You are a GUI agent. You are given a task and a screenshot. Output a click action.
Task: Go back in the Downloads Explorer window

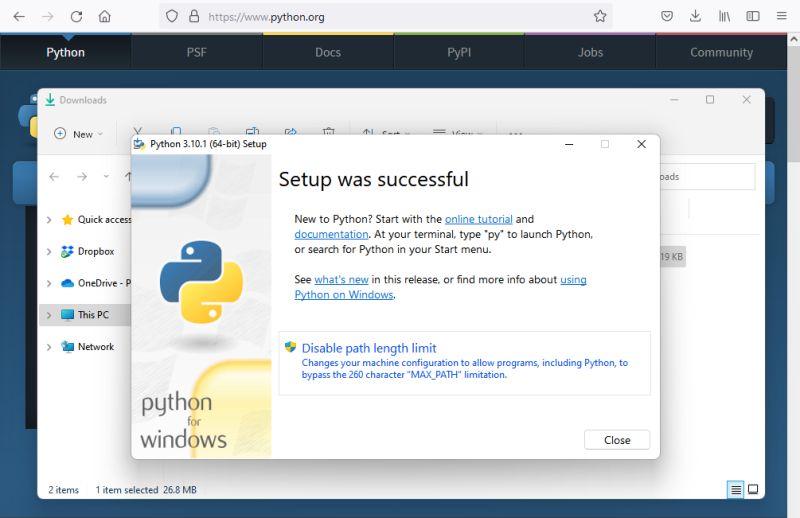point(54,177)
